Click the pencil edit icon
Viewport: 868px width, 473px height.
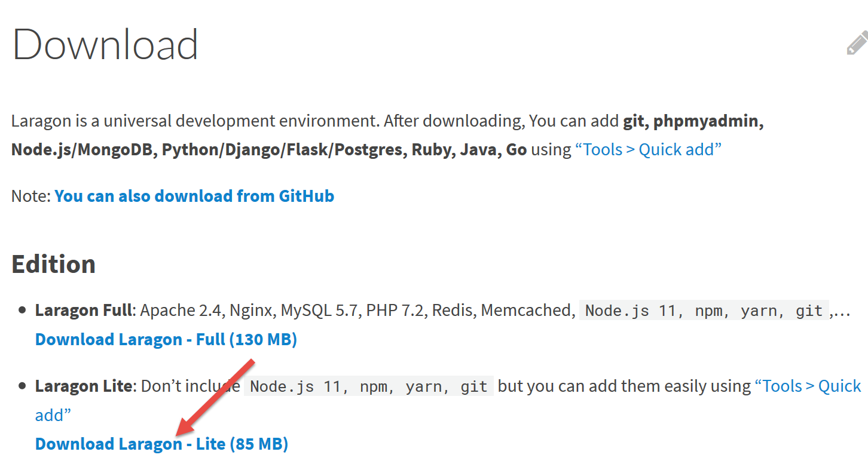[857, 44]
